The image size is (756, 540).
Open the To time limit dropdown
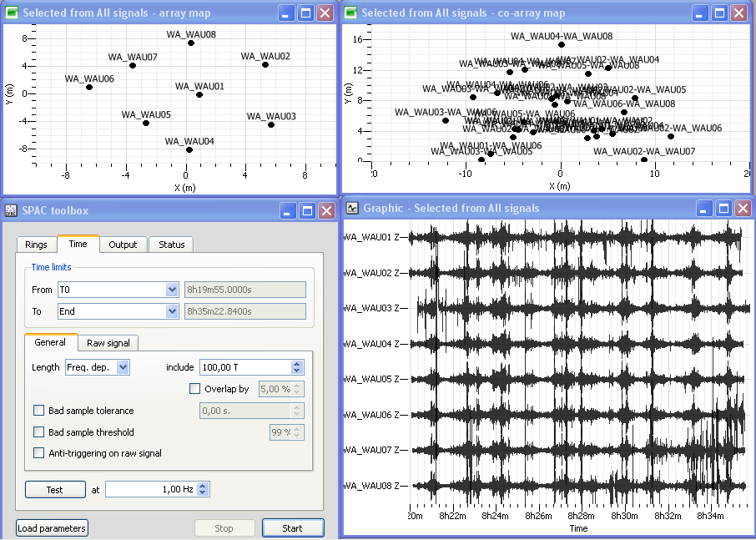point(172,311)
